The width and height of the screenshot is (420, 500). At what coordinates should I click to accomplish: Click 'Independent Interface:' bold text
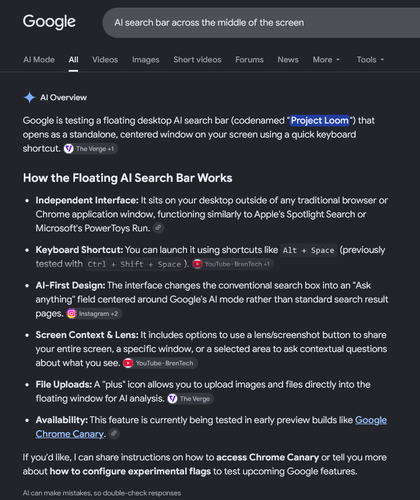87,200
